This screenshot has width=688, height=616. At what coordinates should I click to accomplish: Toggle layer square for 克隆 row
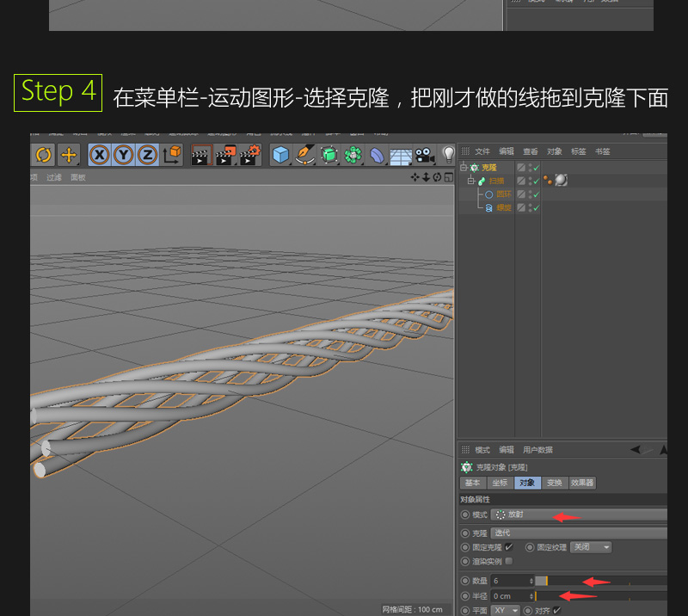point(521,167)
